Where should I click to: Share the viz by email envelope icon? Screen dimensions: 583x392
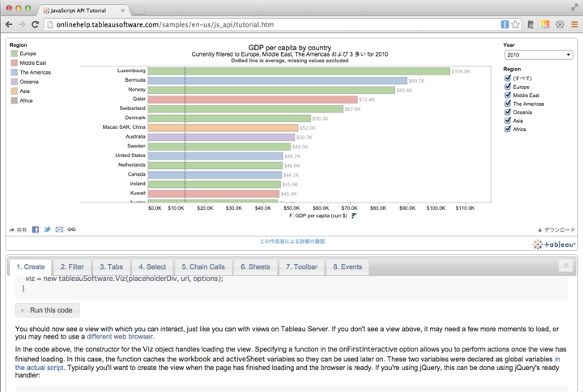pyautogui.click(x=59, y=229)
